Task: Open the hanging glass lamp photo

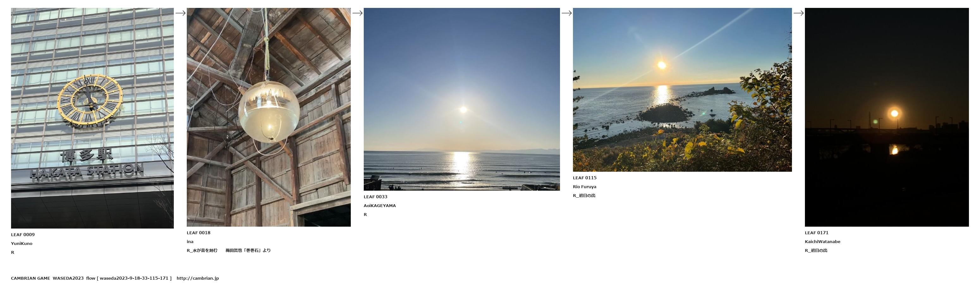Action: (x=269, y=117)
